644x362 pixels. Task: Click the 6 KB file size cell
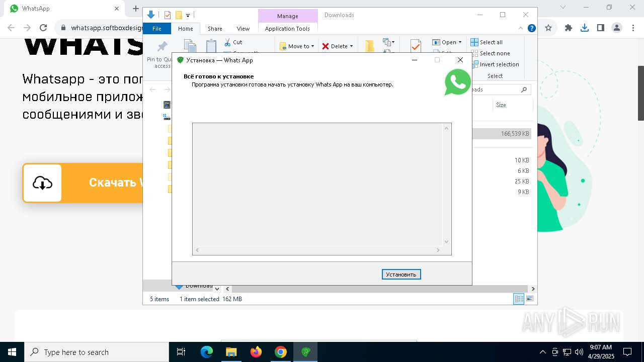pos(523,171)
